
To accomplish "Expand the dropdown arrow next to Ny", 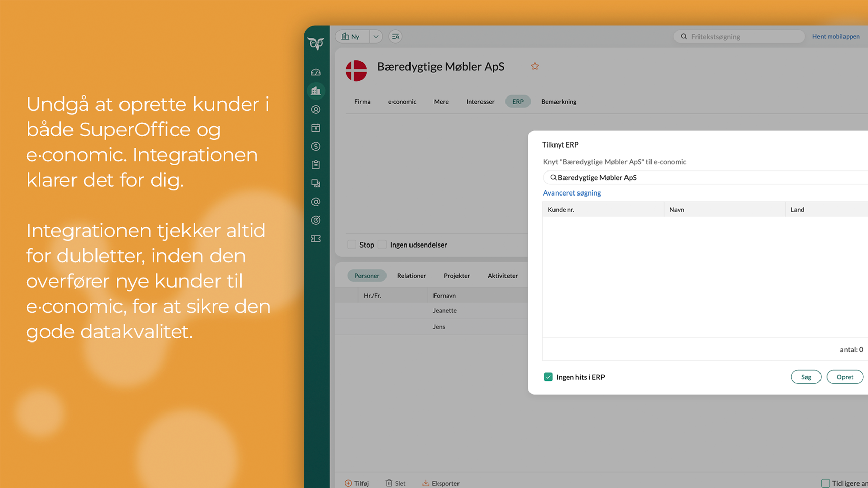I will [x=376, y=37].
